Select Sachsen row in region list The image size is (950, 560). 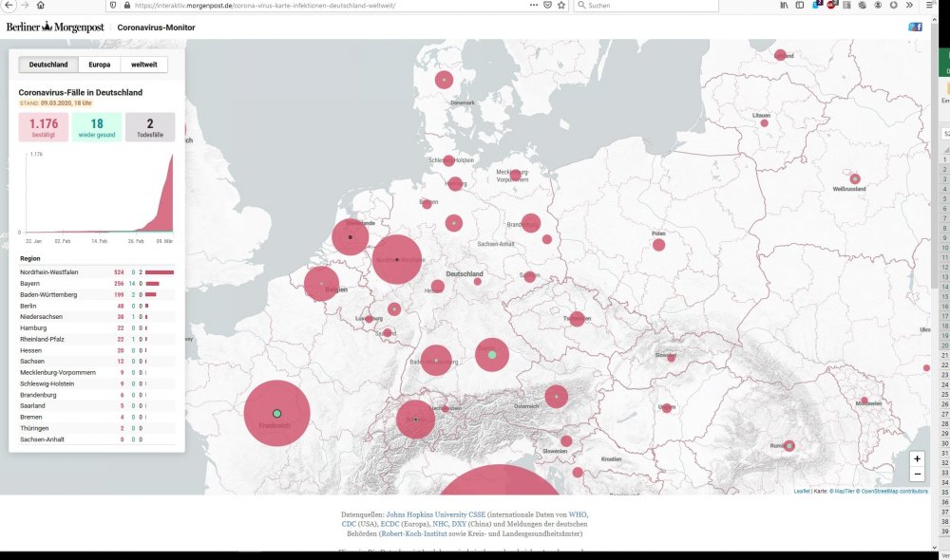click(97, 362)
